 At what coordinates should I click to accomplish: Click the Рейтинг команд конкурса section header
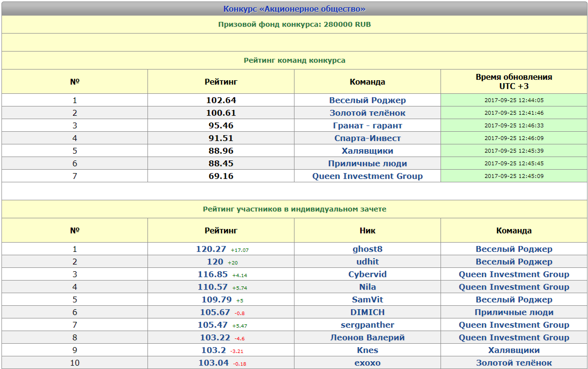click(294, 60)
